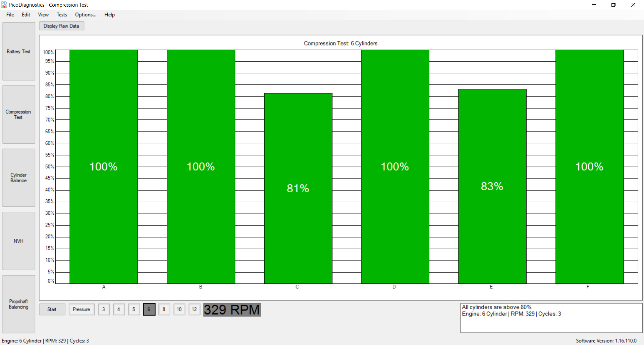This screenshot has height=345, width=644.
Task: Close the PicoDiagnostics window
Action: [x=633, y=5]
